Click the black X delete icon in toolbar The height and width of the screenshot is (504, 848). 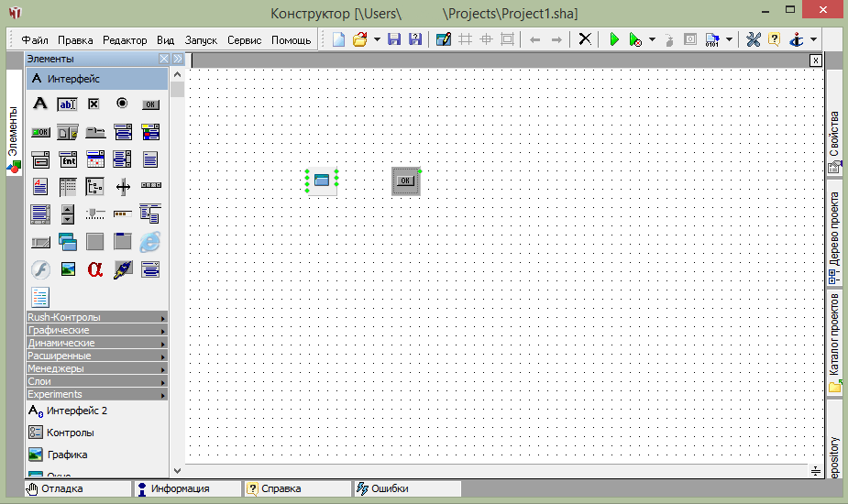[585, 39]
